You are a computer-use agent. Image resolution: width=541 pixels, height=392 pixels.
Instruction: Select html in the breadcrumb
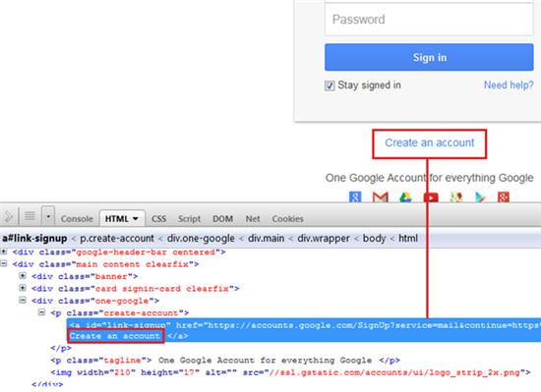pos(408,239)
